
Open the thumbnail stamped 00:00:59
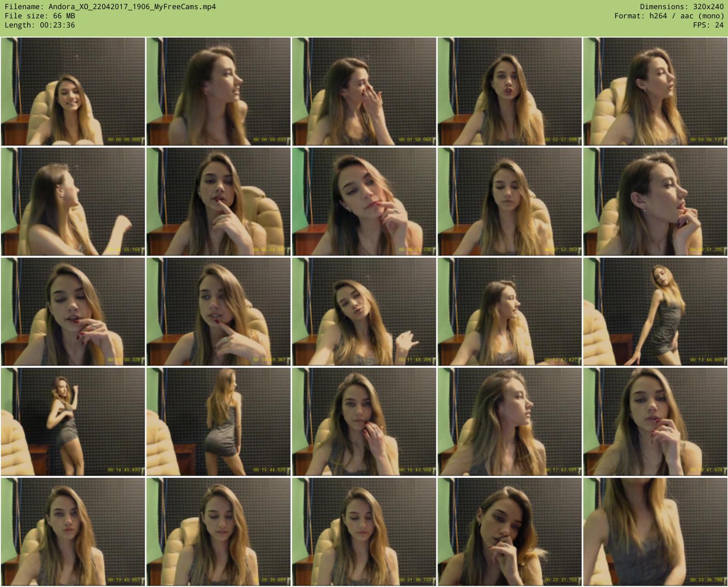click(x=218, y=92)
